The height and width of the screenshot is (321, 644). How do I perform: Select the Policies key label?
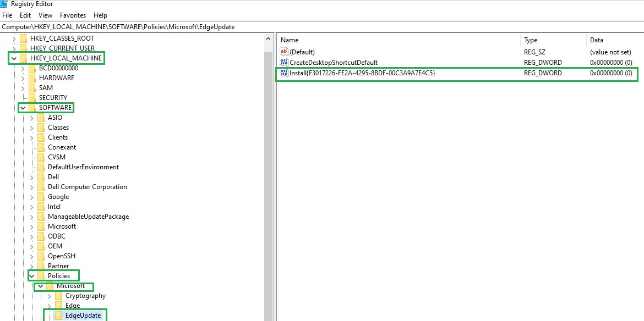pyautogui.click(x=59, y=276)
